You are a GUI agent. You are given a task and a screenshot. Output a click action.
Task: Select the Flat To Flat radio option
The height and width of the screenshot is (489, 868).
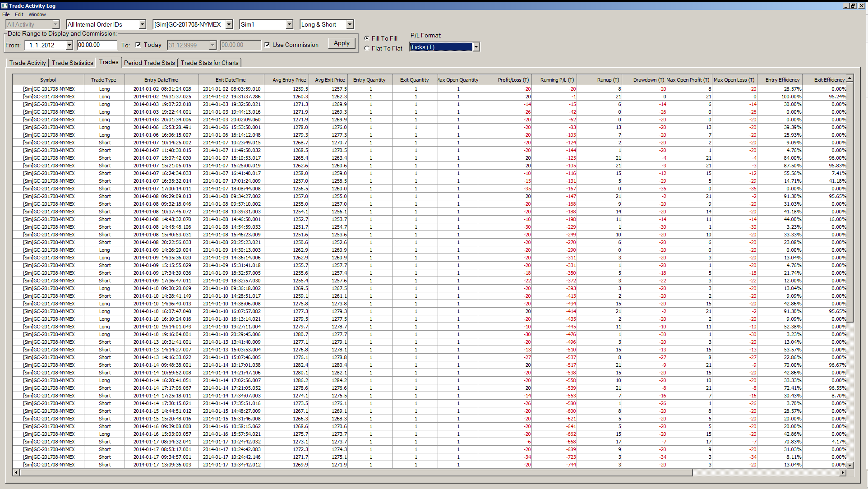pos(367,48)
